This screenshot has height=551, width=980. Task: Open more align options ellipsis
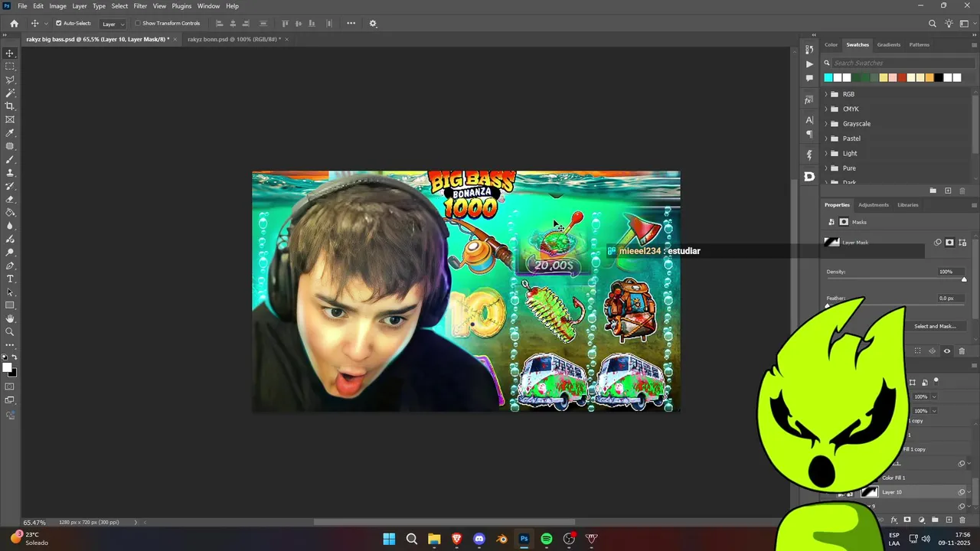351,23
